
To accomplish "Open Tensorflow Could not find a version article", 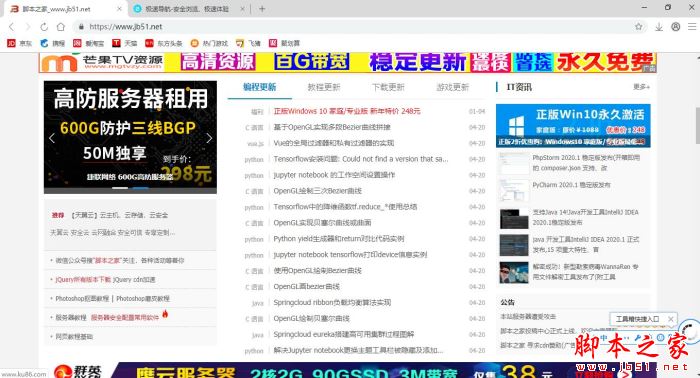I will pos(361,159).
